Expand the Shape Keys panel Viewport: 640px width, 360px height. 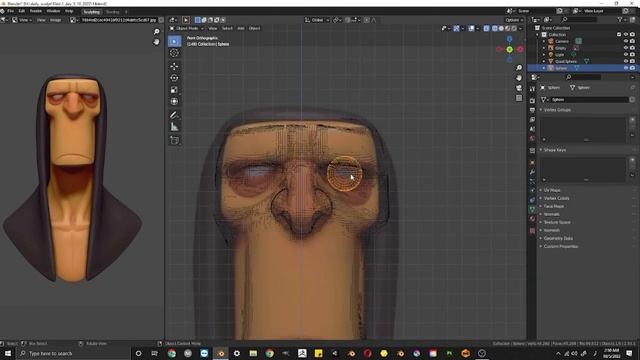coord(554,150)
